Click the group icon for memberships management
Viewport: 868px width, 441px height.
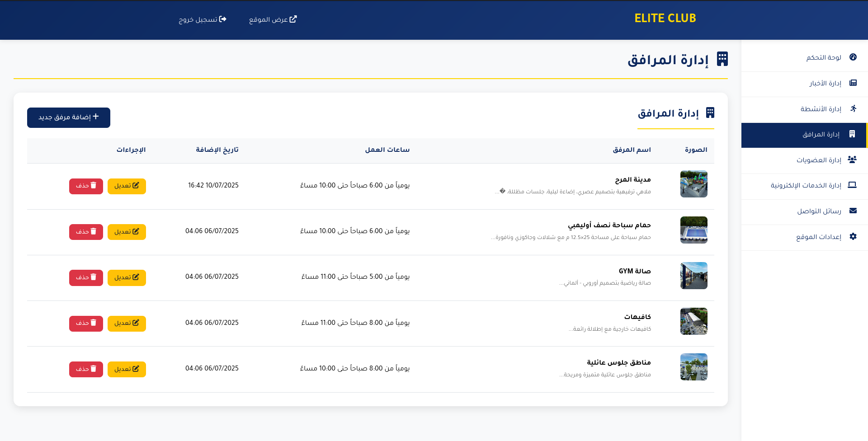tap(852, 160)
